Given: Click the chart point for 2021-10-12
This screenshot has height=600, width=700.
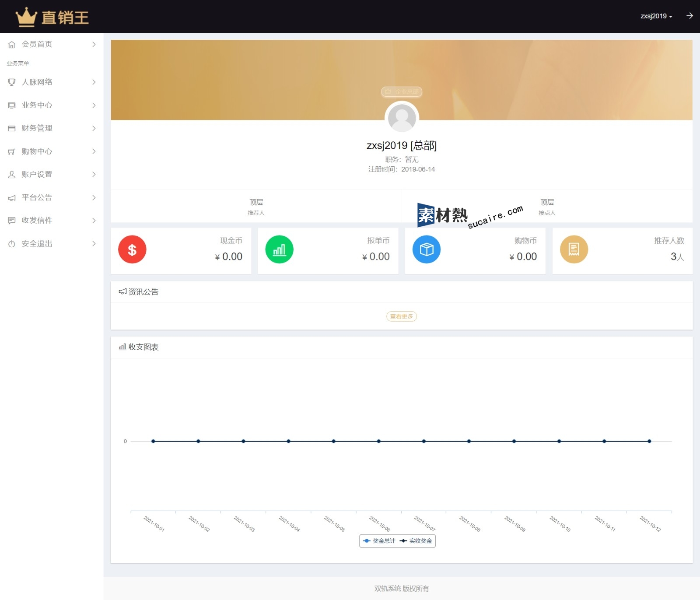Looking at the screenshot, I should [649, 441].
